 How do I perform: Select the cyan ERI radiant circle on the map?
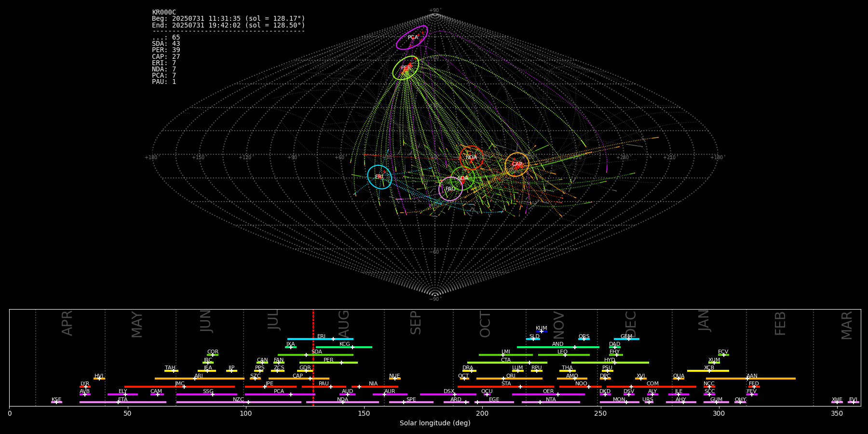(x=380, y=177)
